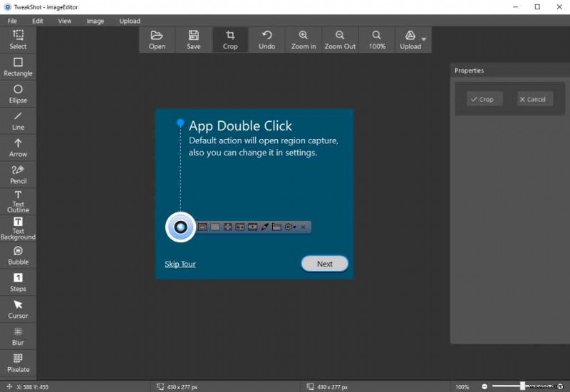Screen dimensions: 570x392
Task: Pick the Text Background tool
Action: click(18, 228)
